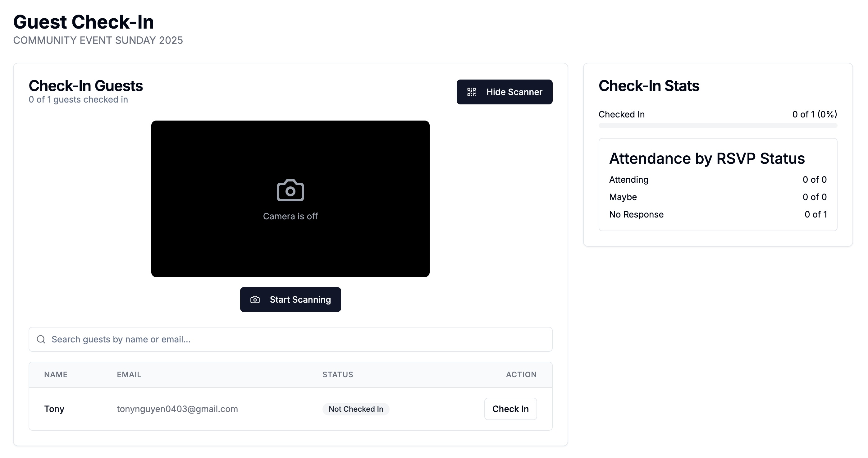This screenshot has width=868, height=458.
Task: Click the EMAIL column header
Action: click(129, 374)
